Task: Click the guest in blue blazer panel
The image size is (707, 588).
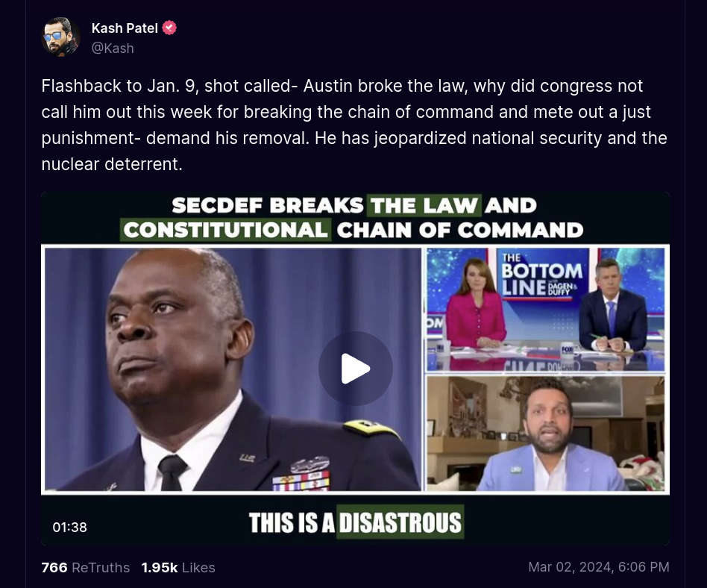Action: coord(546,434)
